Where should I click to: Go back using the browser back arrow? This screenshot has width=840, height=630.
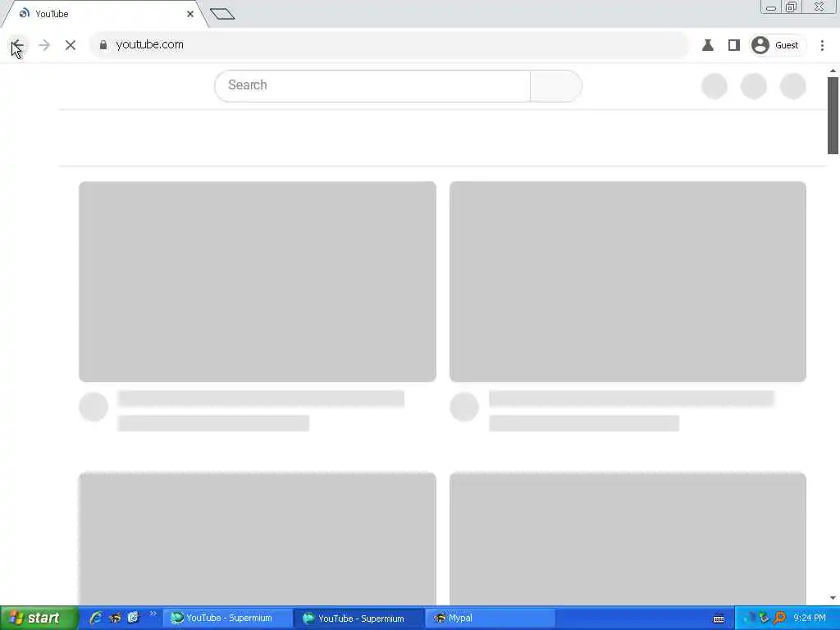18,45
